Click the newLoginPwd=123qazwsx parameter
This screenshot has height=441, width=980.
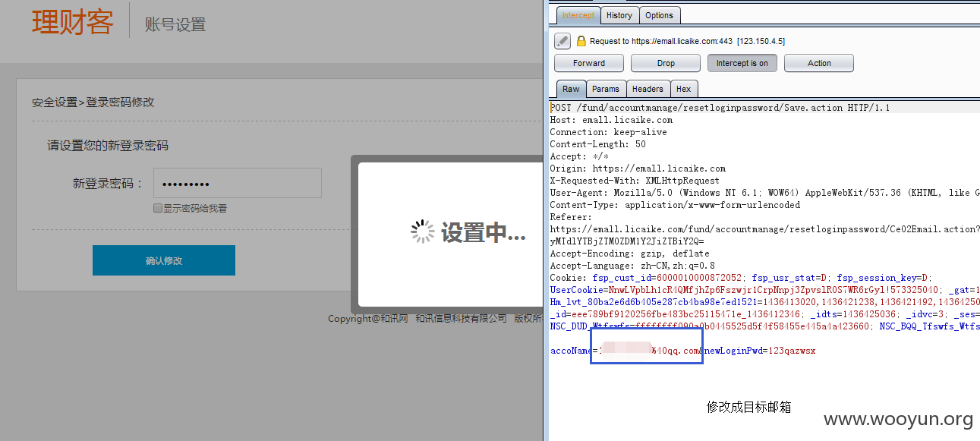(760, 351)
